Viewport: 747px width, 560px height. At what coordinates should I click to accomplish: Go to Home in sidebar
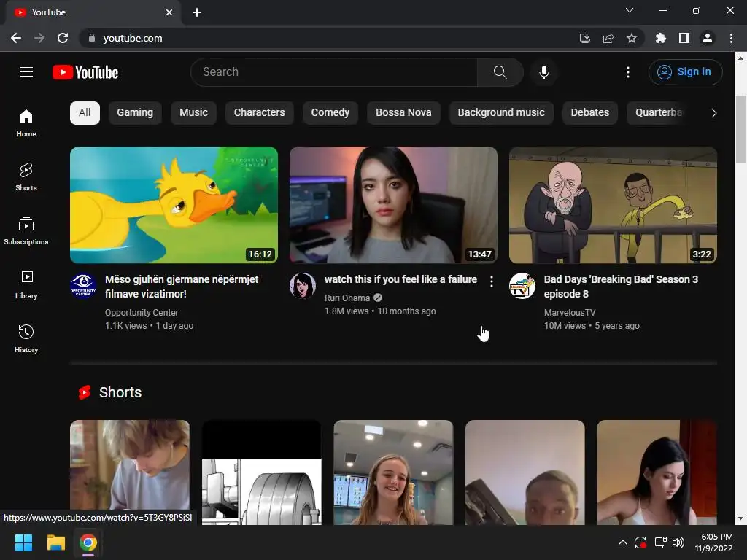tap(26, 122)
